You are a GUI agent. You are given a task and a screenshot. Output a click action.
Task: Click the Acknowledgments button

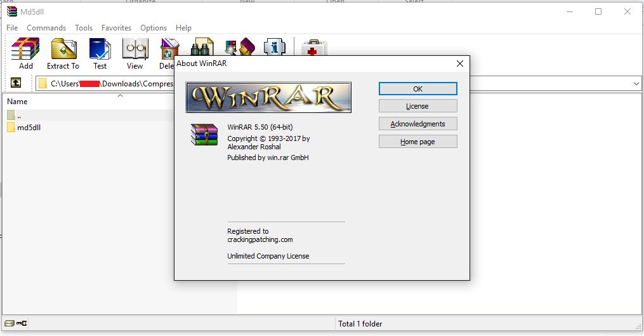(x=417, y=124)
